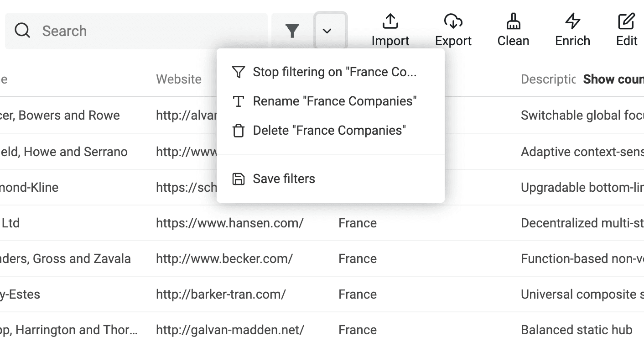Select the Clean broom tool
The image size is (644, 337).
pyautogui.click(x=513, y=31)
